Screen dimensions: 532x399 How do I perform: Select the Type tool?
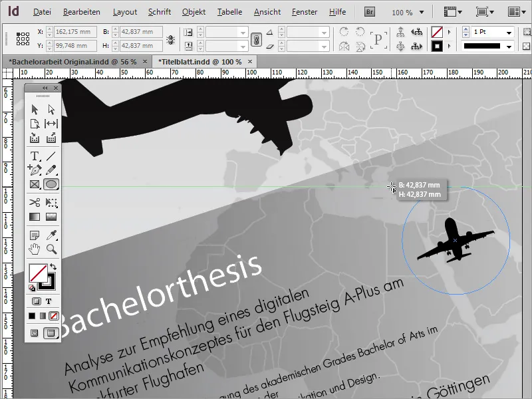pyautogui.click(x=35, y=156)
